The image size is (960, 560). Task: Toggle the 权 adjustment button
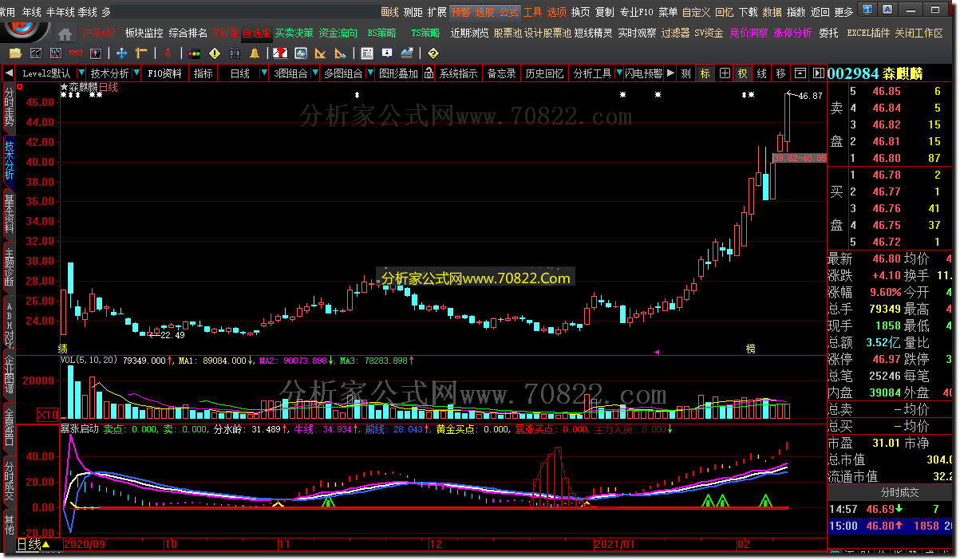click(742, 73)
